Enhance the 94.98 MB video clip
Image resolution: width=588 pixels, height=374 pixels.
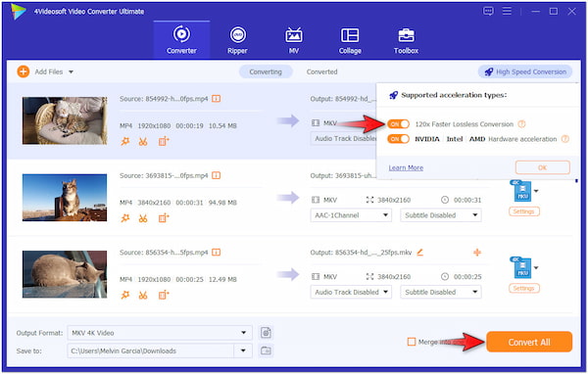click(x=164, y=218)
